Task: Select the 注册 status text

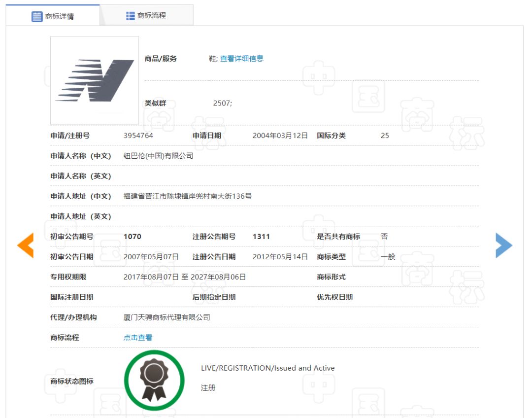Action: point(208,388)
